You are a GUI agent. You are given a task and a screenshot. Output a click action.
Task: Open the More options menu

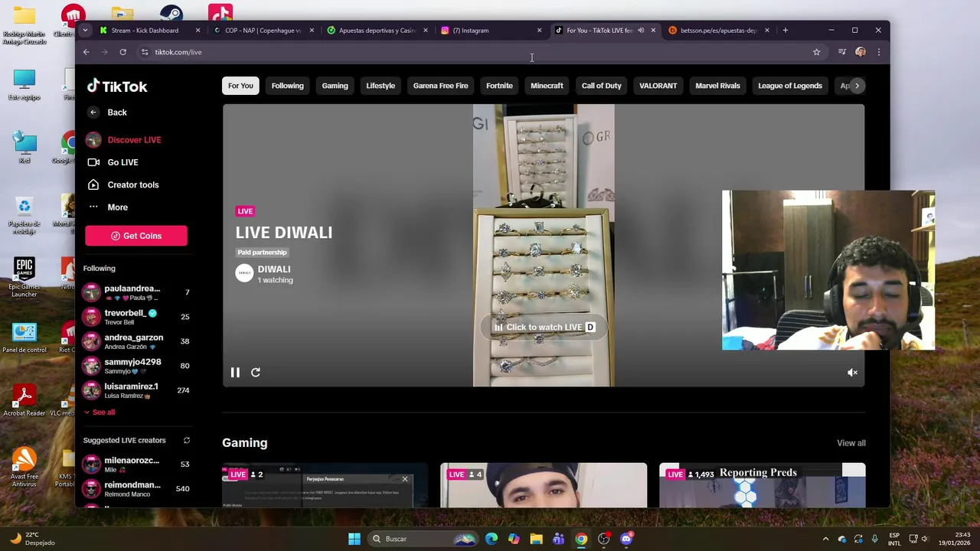click(x=108, y=207)
